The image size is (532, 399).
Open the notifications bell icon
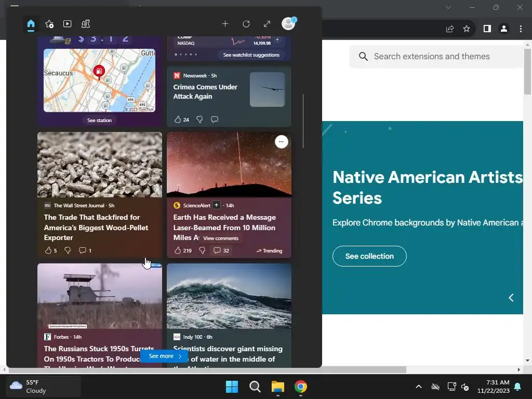(518, 387)
